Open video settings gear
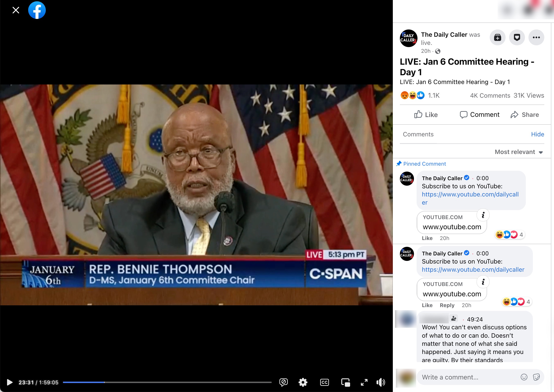554x392 pixels. coord(303,382)
